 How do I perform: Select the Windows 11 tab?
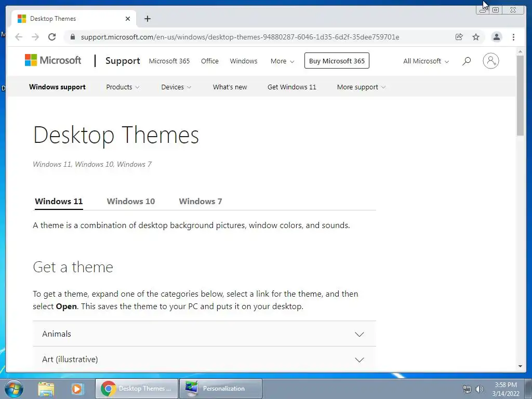[59, 201]
